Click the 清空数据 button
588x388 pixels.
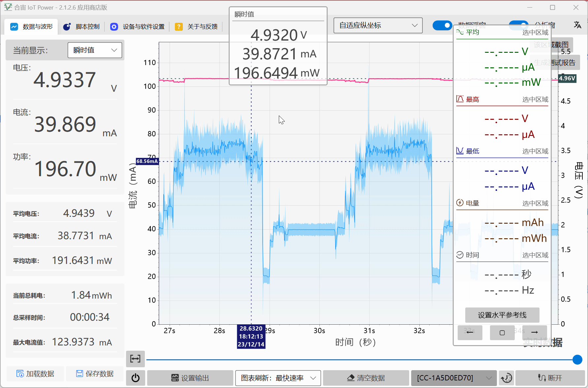tap(366, 378)
